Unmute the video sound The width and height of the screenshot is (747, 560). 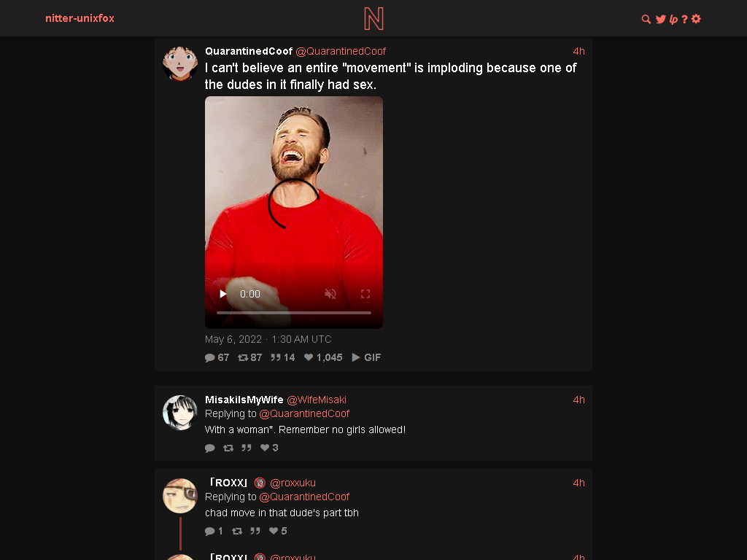[x=330, y=294]
